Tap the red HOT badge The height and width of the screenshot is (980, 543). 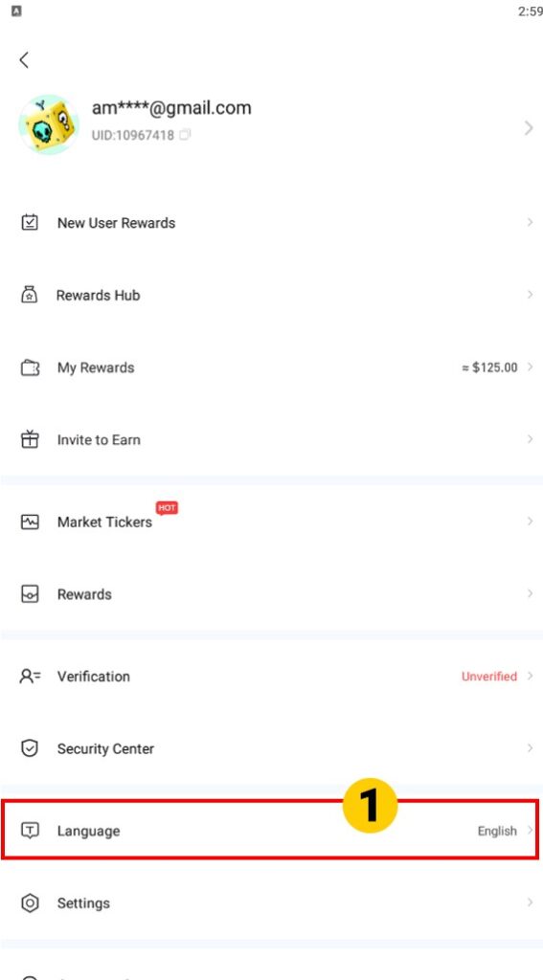tap(167, 508)
